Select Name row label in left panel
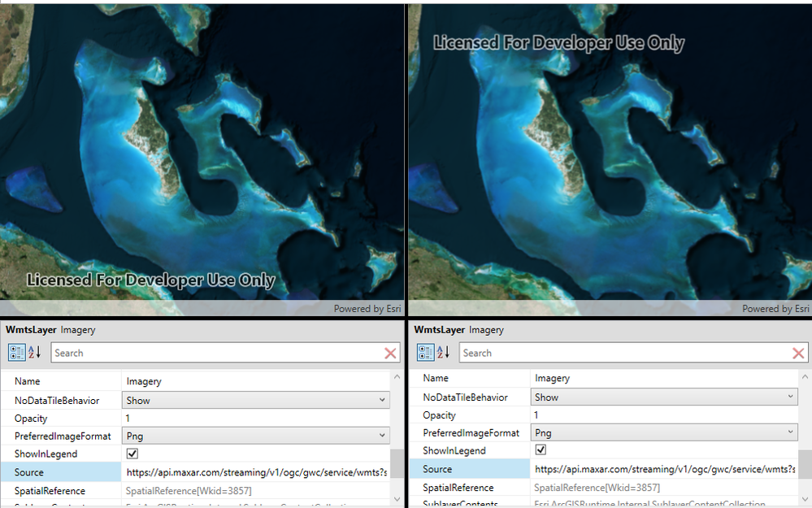The width and height of the screenshot is (812, 508). [x=27, y=381]
